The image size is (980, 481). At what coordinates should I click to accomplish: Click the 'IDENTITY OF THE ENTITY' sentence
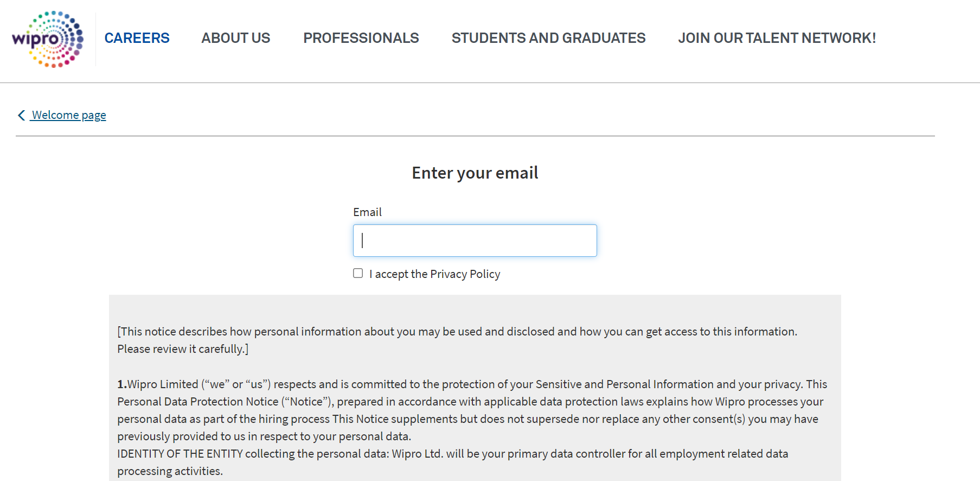[453, 462]
